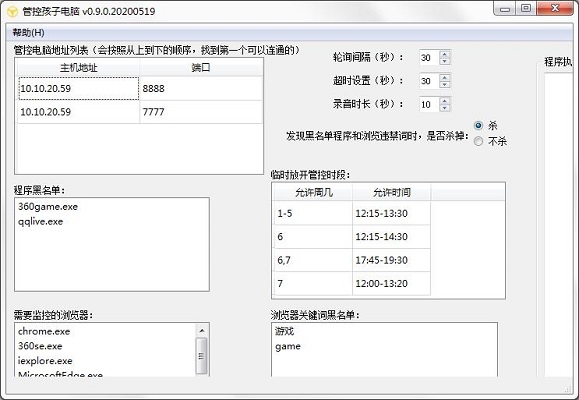Screen dimensions: 579x400
Task: Click the 12:15-14:30 allowed time cell
Action: [x=391, y=237]
